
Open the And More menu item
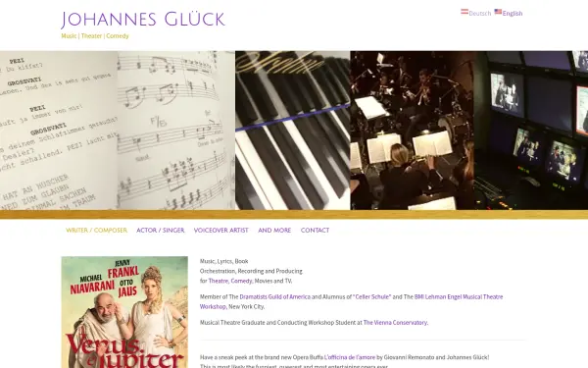point(274,231)
